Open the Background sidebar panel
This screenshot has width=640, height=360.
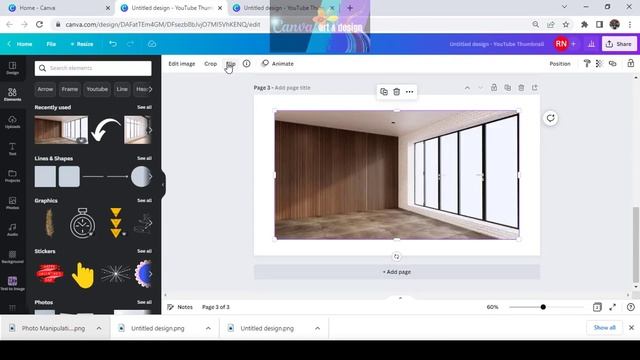click(12, 256)
